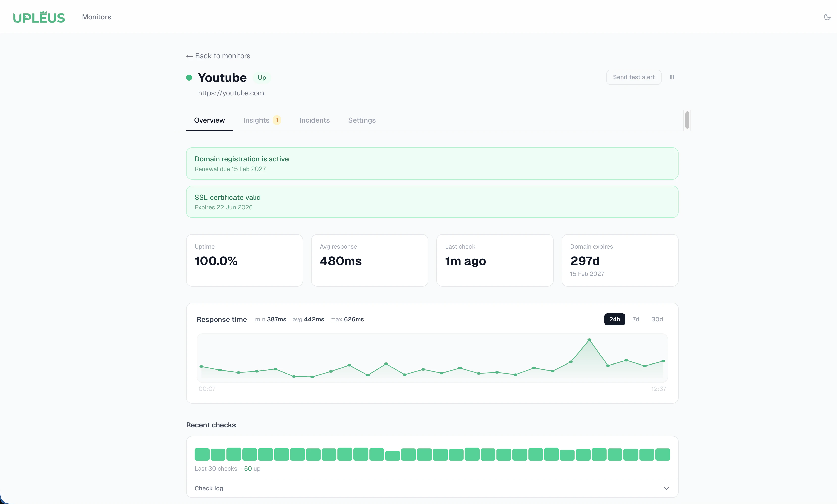Viewport: 837px width, 504px height.
Task: Click Send test alert button
Action: [x=634, y=77]
